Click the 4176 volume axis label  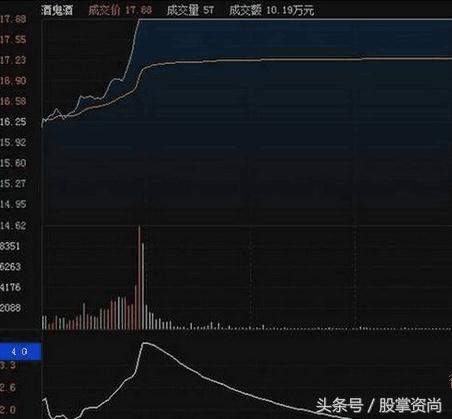[10, 287]
